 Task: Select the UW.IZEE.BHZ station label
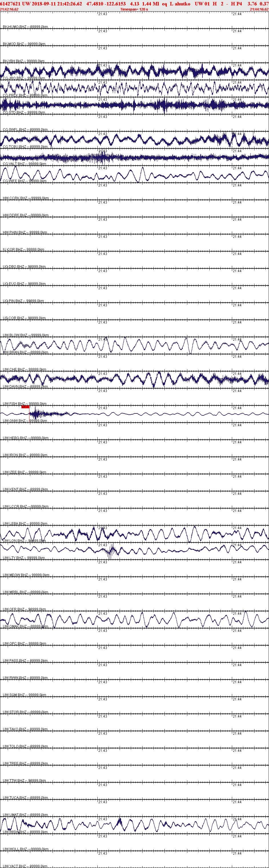[x=25, y=473]
